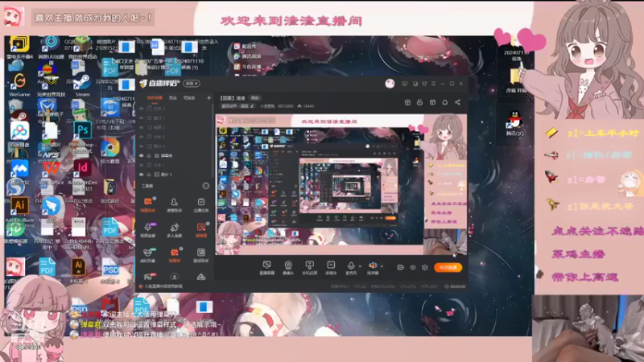644x362 pixels.
Task: Open the settings gear next to 关闭直播
Action: (x=425, y=268)
